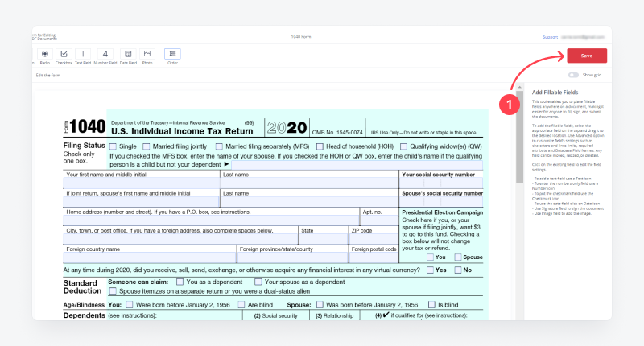Image resolution: width=644 pixels, height=346 pixels.
Task: Check 'Your spouse as a dependent' box
Action: 258,282
